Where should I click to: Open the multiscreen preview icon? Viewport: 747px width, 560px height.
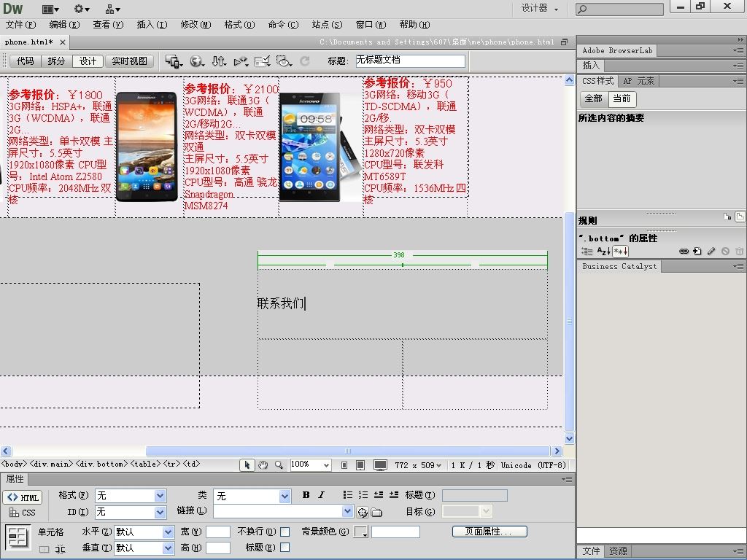pyautogui.click(x=174, y=61)
